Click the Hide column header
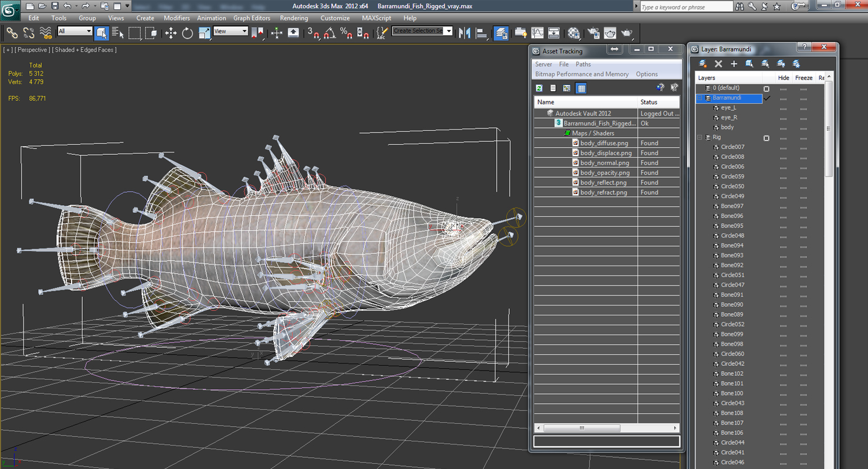This screenshot has height=469, width=868. tap(784, 78)
